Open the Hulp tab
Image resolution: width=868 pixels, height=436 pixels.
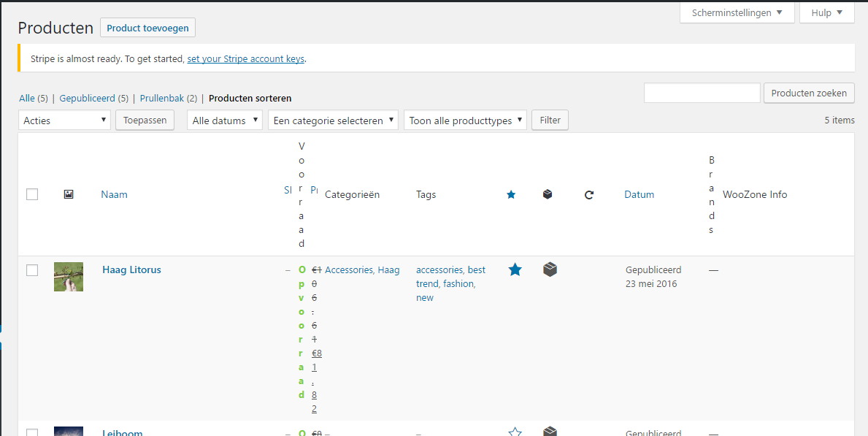[826, 12]
